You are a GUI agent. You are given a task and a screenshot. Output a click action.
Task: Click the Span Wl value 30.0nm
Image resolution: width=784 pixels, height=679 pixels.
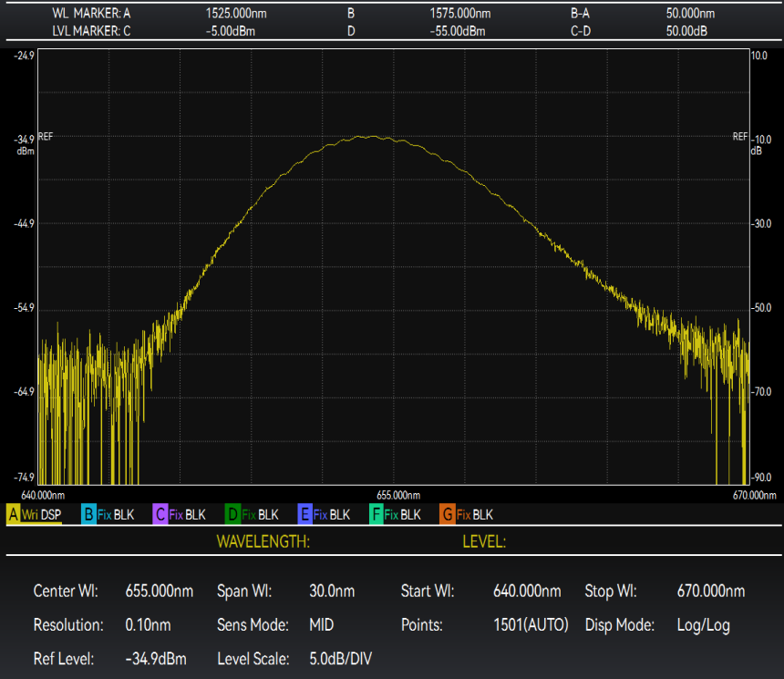332,592
